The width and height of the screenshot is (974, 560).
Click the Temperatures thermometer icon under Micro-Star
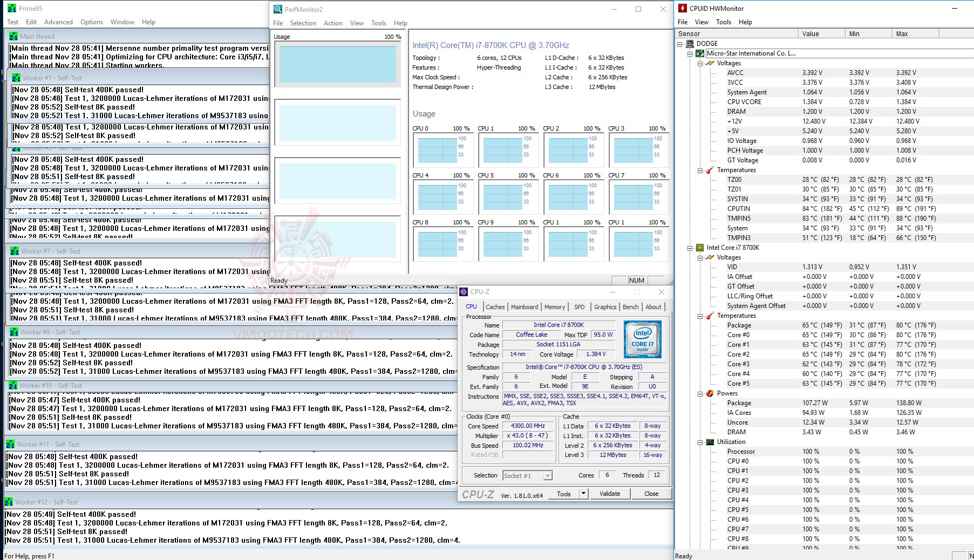710,170
